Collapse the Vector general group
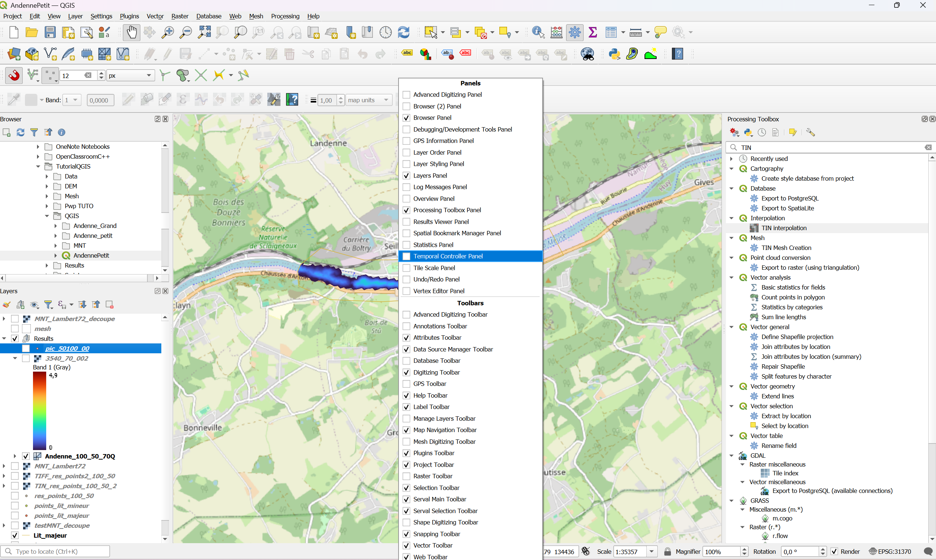 click(x=731, y=327)
